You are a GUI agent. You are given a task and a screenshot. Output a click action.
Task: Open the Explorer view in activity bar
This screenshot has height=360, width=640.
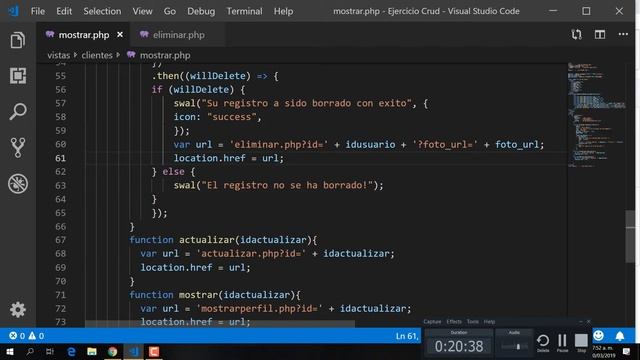tap(18, 40)
